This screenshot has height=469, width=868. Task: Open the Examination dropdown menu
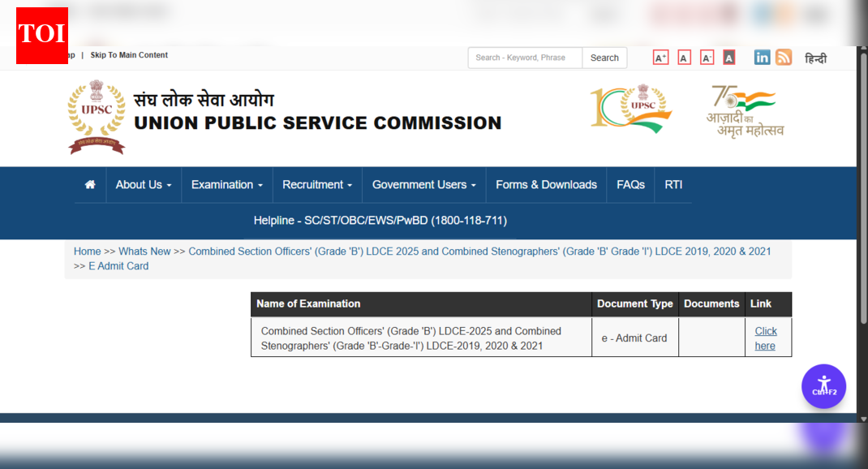226,184
